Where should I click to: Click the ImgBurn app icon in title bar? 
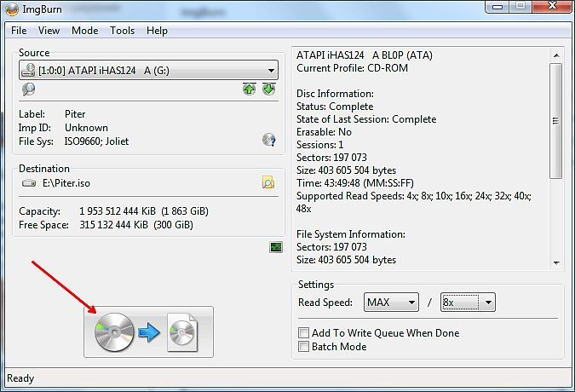(12, 9)
